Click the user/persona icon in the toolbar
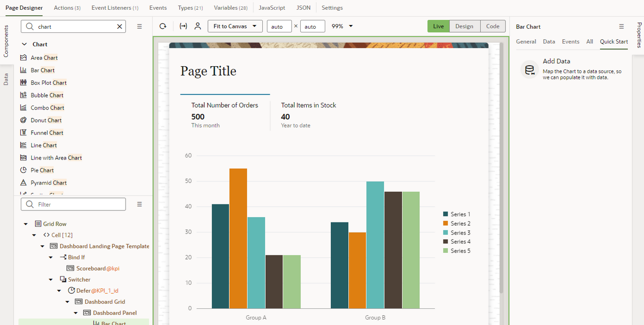The height and width of the screenshot is (325, 644). [198, 26]
